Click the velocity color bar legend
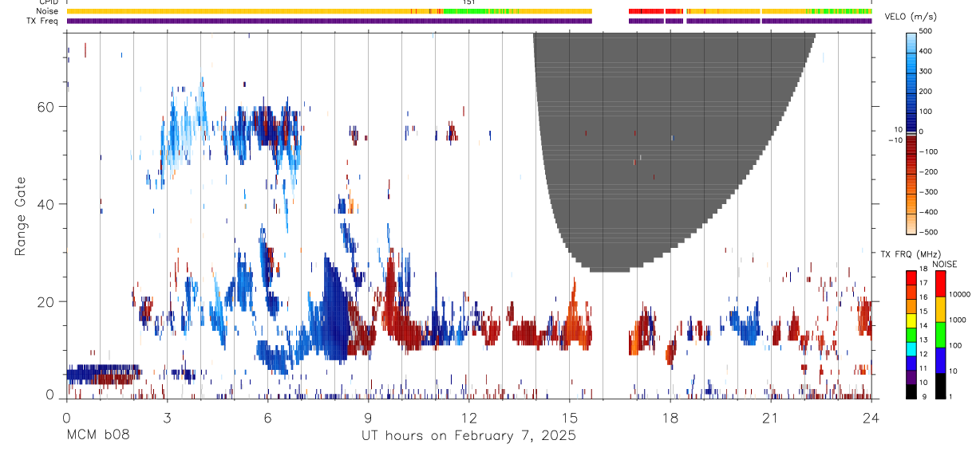This screenshot has width=980, height=452. (x=912, y=134)
